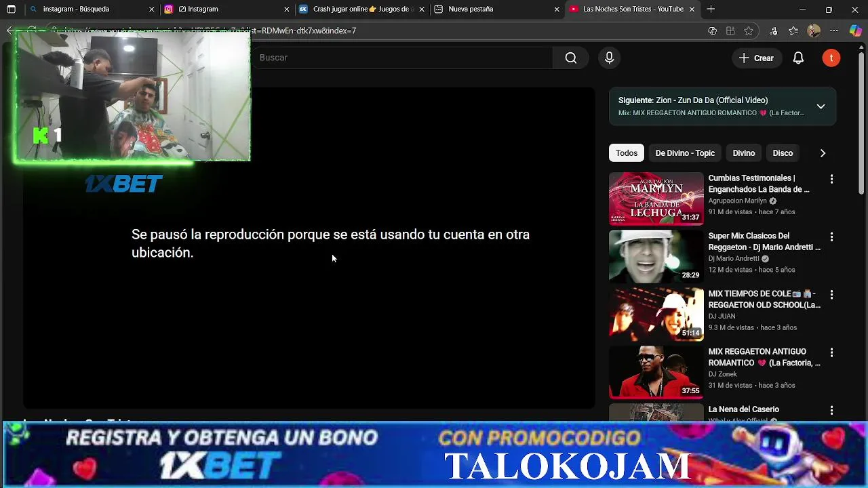Focus the Buscar search field
The image size is (868, 488).
point(403,58)
